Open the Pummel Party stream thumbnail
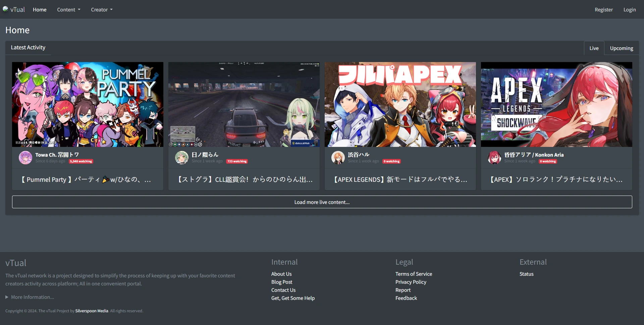The image size is (644, 325). coord(88,104)
